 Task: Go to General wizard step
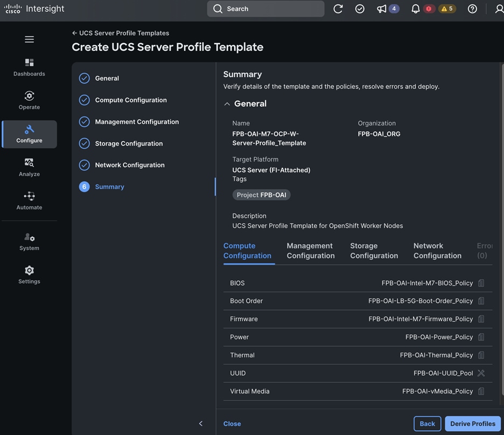[99, 78]
